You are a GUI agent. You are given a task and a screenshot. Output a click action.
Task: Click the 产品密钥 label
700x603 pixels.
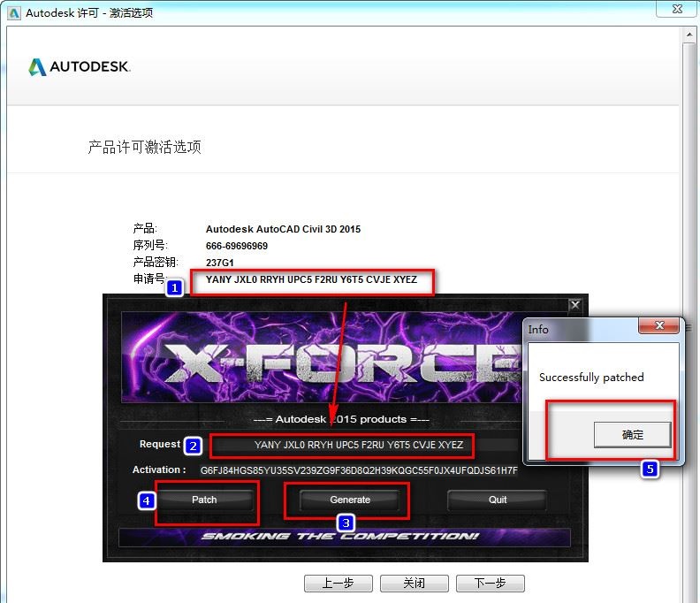pyautogui.click(x=156, y=262)
